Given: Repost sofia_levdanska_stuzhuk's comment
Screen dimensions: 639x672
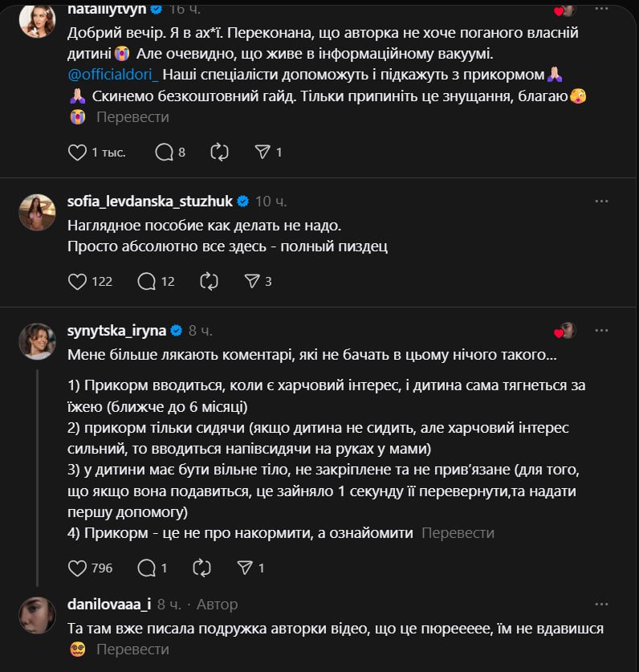Looking at the screenshot, I should click(208, 281).
